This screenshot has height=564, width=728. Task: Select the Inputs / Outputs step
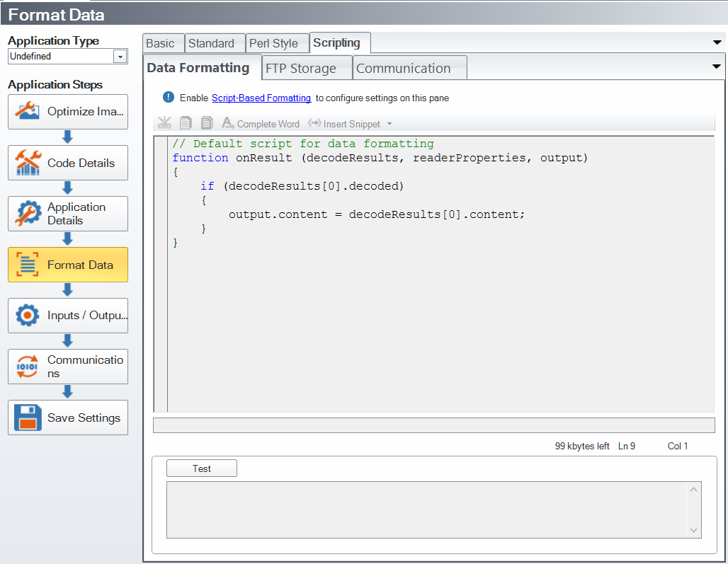click(x=68, y=316)
